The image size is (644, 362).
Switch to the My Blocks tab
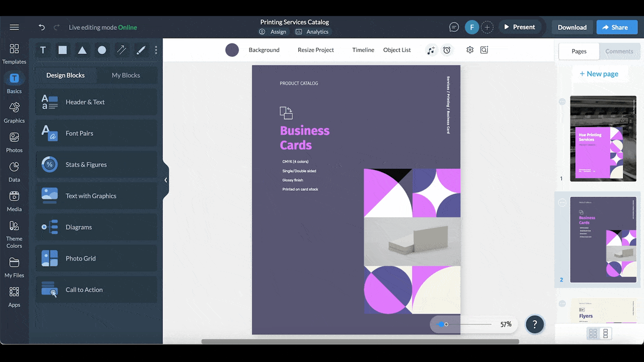127,75
